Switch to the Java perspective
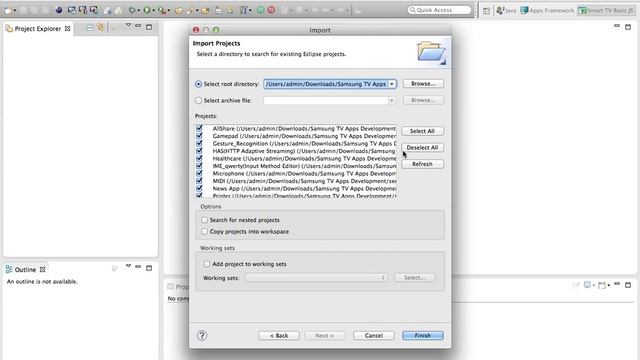The height and width of the screenshot is (360, 640). pyautogui.click(x=506, y=10)
